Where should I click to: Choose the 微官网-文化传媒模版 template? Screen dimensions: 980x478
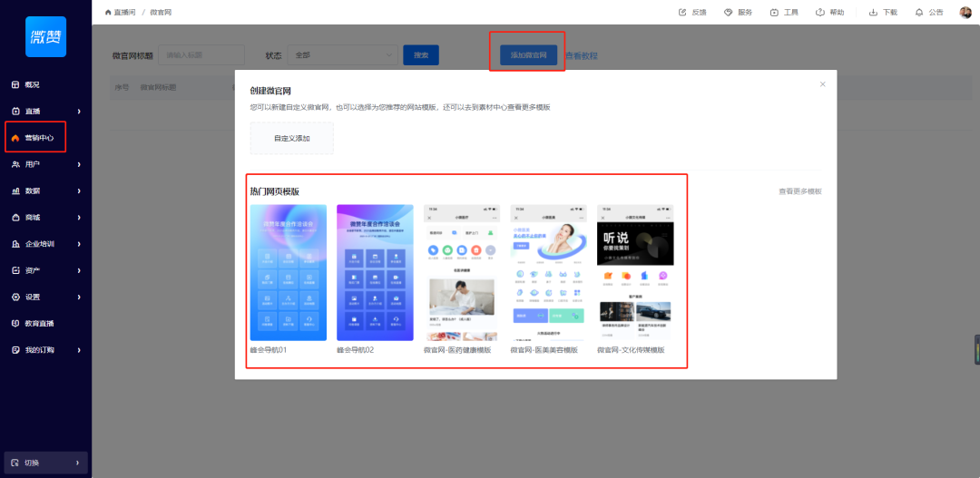[x=635, y=272]
